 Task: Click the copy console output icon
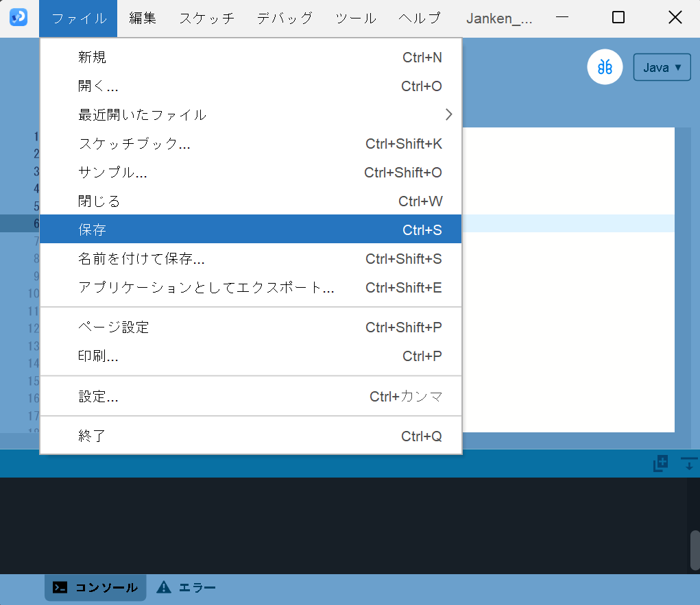click(x=660, y=464)
